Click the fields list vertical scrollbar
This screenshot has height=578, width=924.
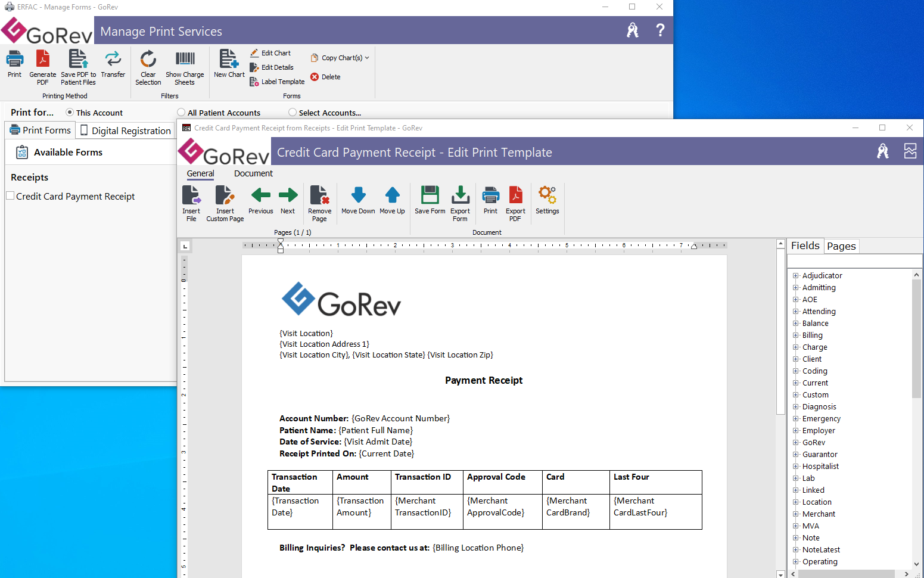tap(916, 338)
